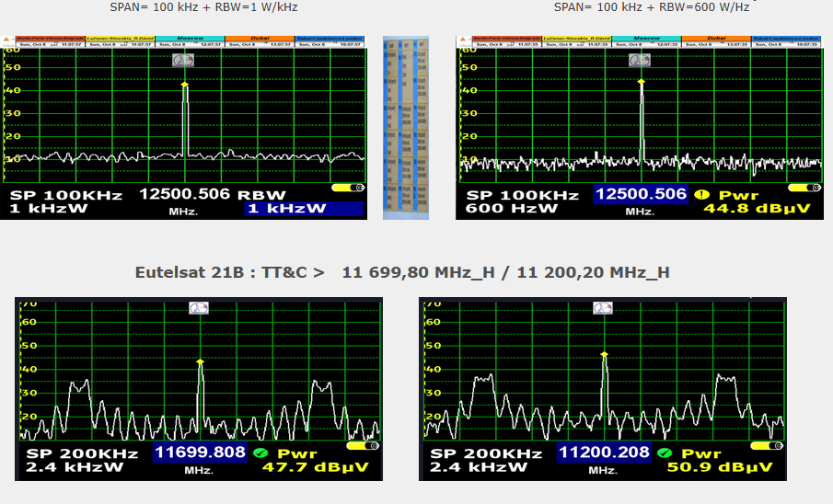Viewport: 833px width, 504px height.
Task: Click the yellow peak marker on 11699.808 spectrum
Action: (x=200, y=361)
